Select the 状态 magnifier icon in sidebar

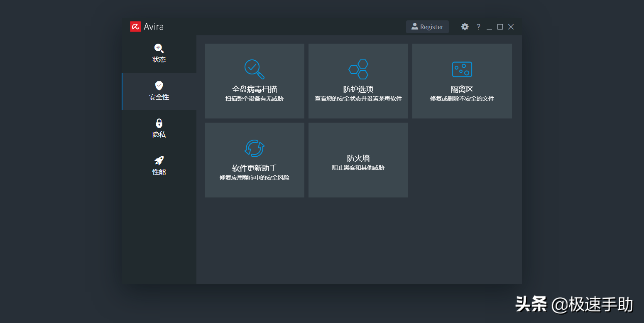pyautogui.click(x=159, y=48)
